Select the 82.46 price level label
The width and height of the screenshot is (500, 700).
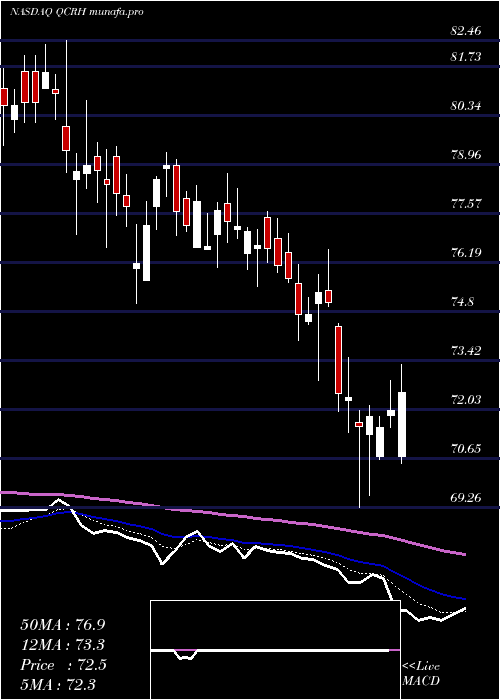click(x=466, y=31)
